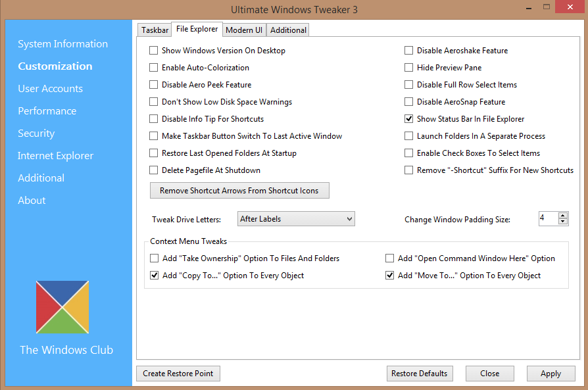Check Disable Full Row Select Items
588x390 pixels.
click(x=408, y=85)
